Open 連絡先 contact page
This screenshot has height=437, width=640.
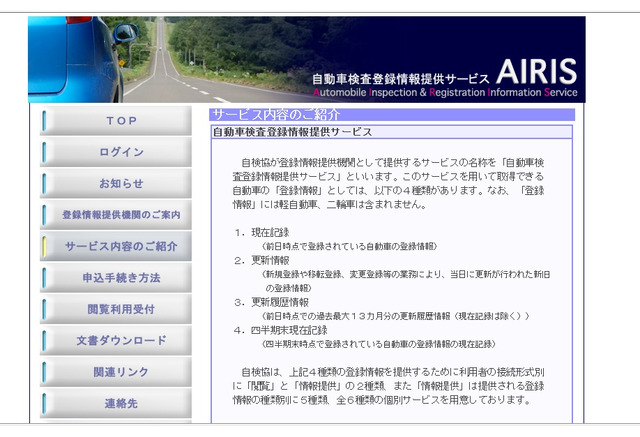[x=116, y=404]
